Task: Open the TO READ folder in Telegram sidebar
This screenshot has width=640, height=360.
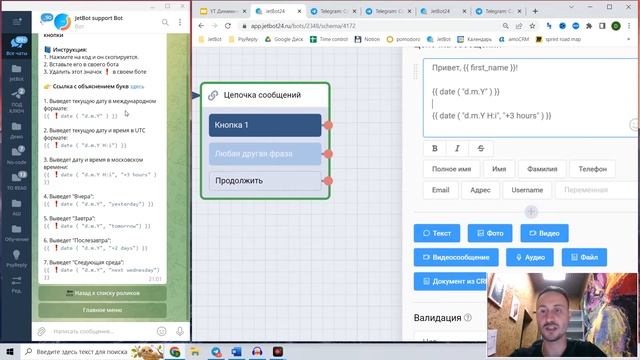Action: click(x=16, y=181)
